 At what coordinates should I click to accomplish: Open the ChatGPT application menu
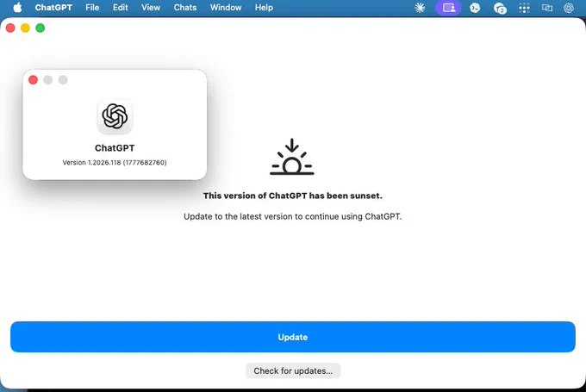53,8
